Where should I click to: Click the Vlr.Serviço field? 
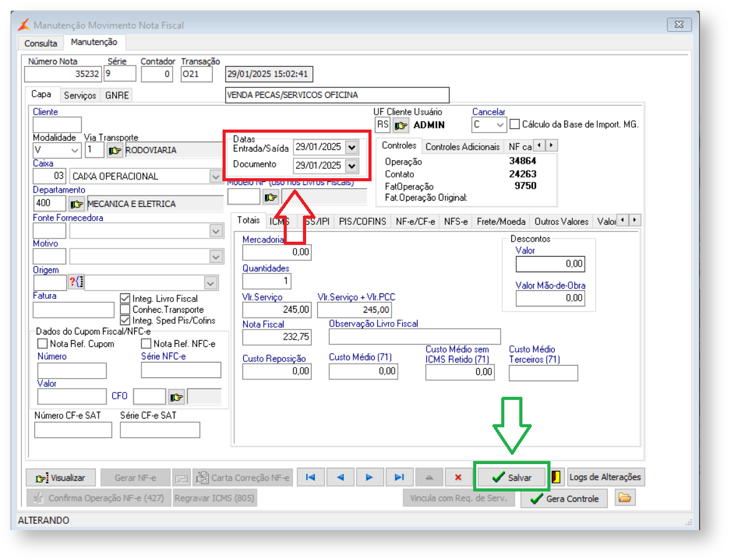tap(277, 310)
